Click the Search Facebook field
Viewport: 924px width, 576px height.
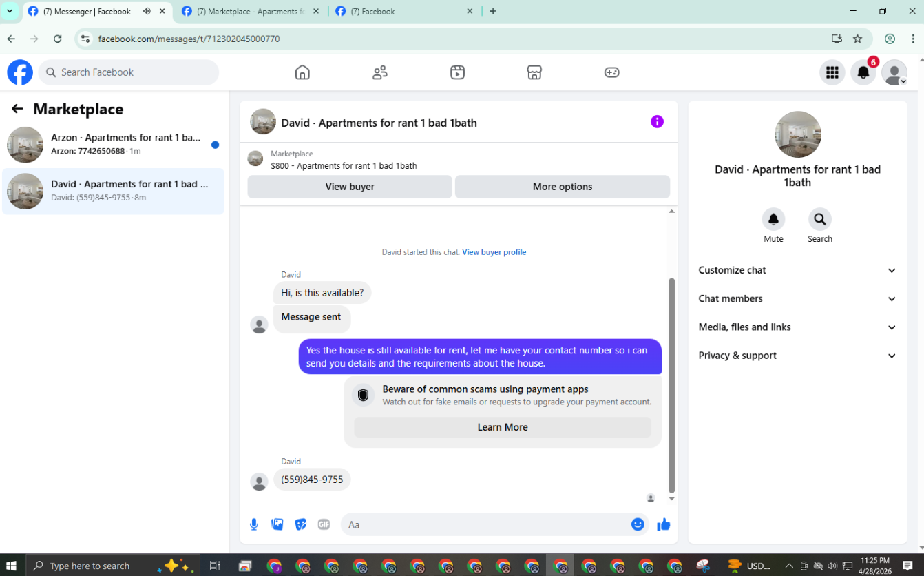pos(129,72)
